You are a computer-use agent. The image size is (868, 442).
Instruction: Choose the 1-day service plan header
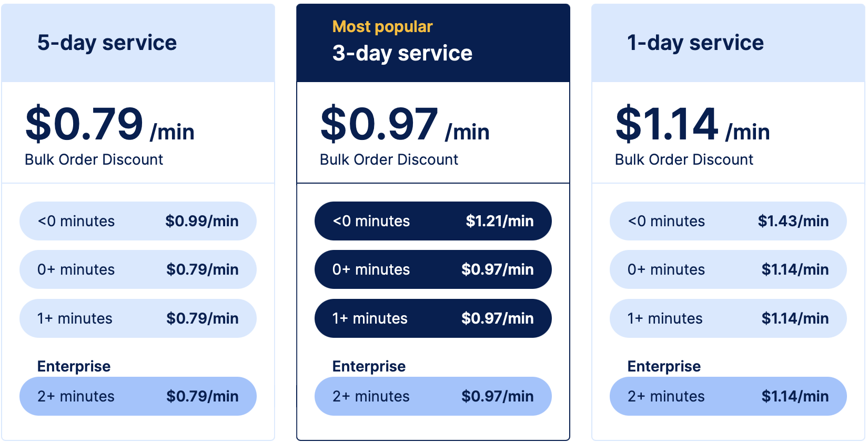click(x=695, y=43)
